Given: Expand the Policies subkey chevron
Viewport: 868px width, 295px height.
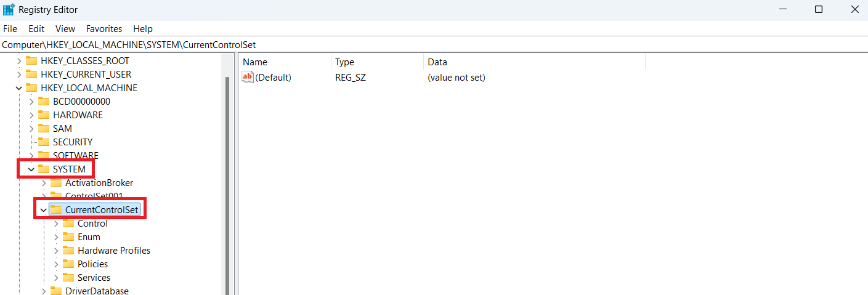Looking at the screenshot, I should click(56, 264).
